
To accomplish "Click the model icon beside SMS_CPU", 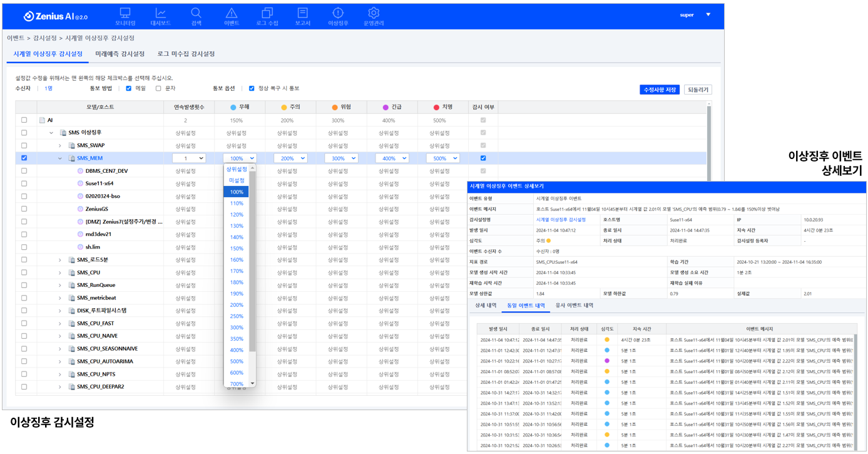I will click(71, 272).
